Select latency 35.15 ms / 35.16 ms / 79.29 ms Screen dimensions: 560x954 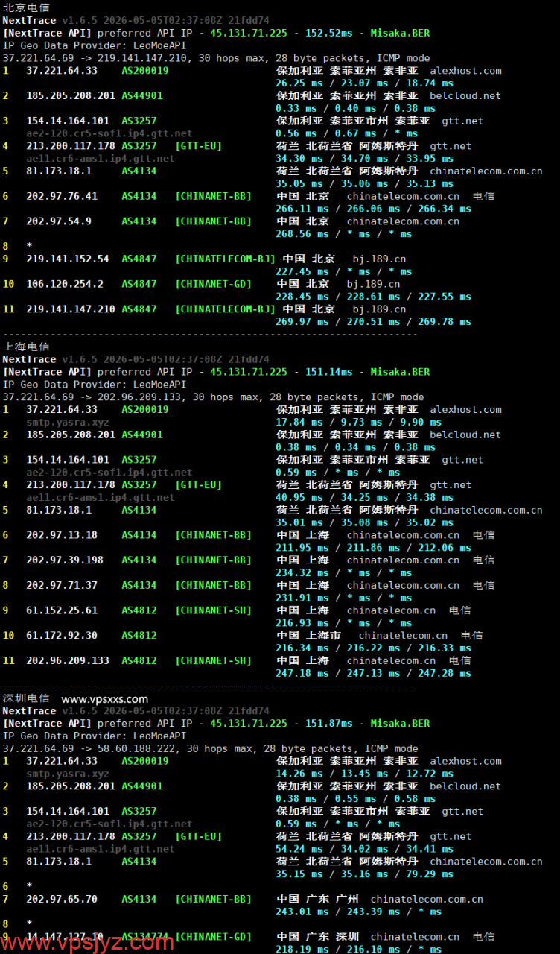(x=364, y=874)
